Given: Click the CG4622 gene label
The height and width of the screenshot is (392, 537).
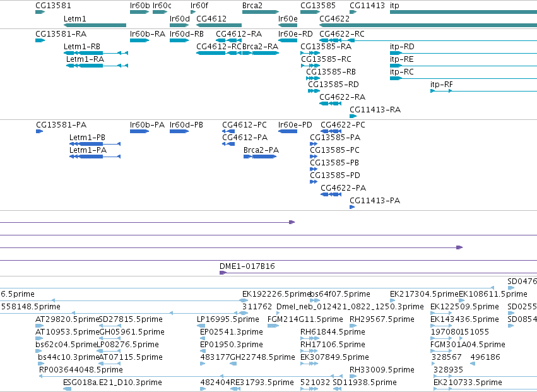Looking at the screenshot, I should tap(334, 18).
